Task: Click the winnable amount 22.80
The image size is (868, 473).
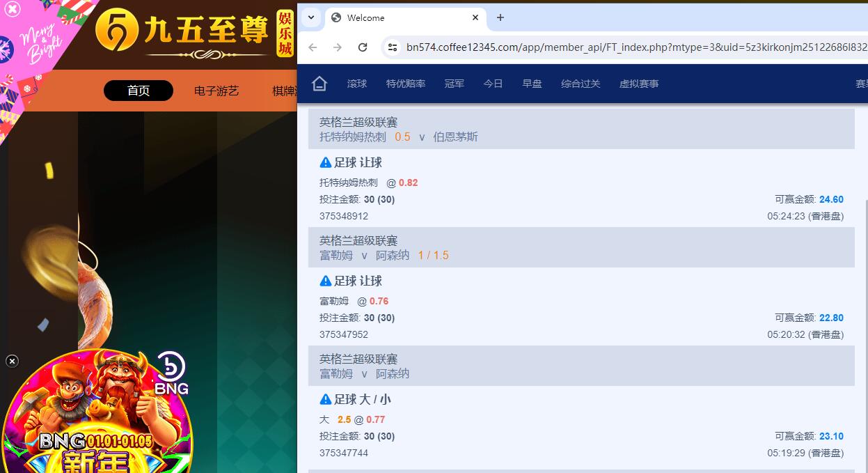Action: tap(832, 318)
